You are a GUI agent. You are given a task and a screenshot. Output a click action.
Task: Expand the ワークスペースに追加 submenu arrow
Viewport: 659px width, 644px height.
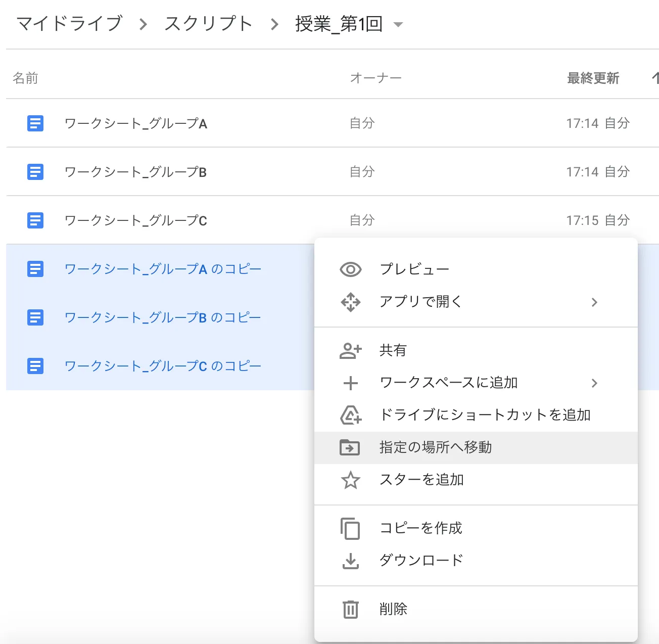pyautogui.click(x=594, y=383)
